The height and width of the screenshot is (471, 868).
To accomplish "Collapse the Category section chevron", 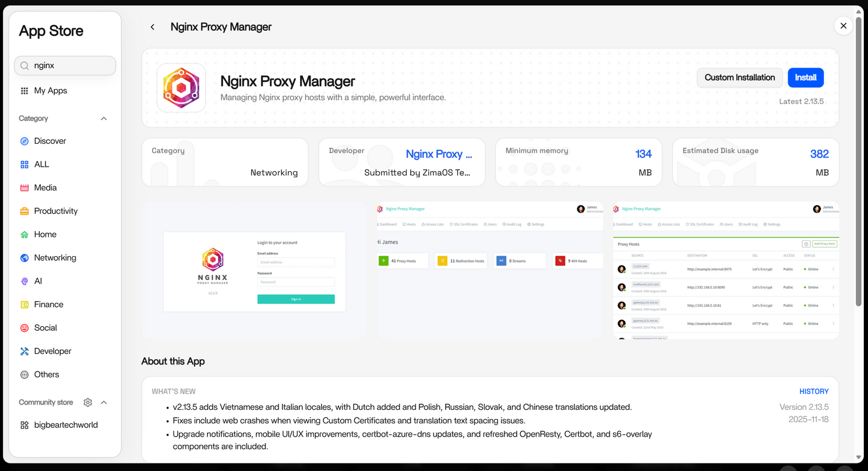I will [x=104, y=119].
